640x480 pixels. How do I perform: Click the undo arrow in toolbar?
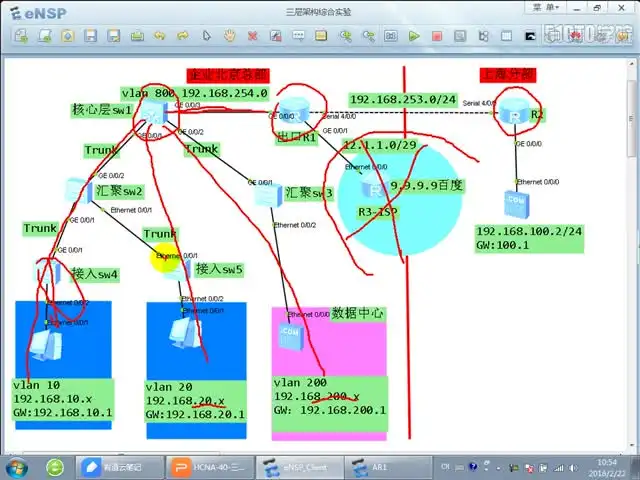(159, 36)
